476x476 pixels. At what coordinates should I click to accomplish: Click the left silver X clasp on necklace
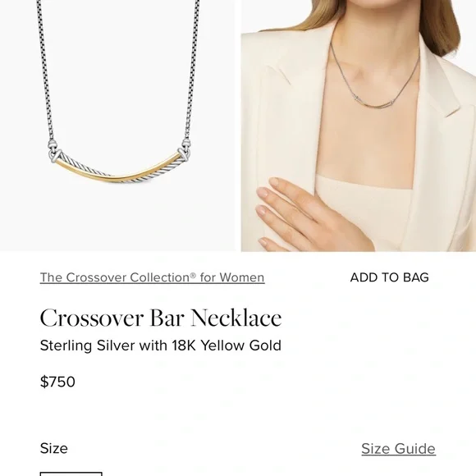[55, 154]
